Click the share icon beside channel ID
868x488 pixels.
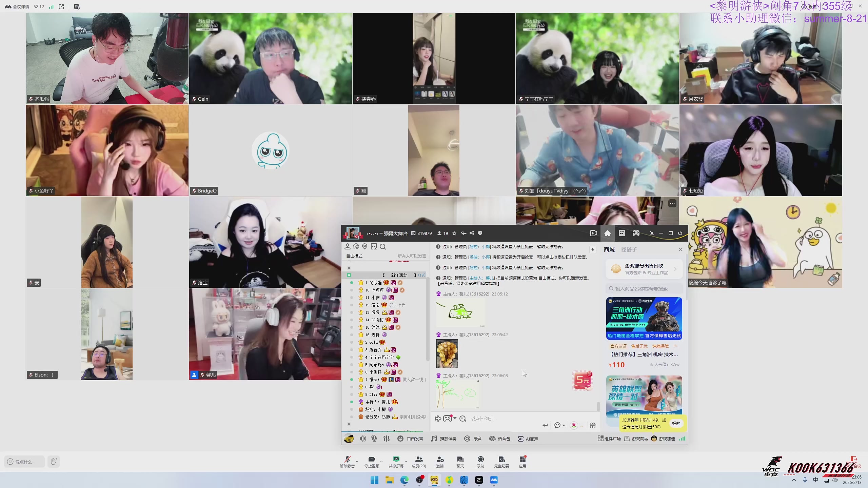[x=472, y=233]
